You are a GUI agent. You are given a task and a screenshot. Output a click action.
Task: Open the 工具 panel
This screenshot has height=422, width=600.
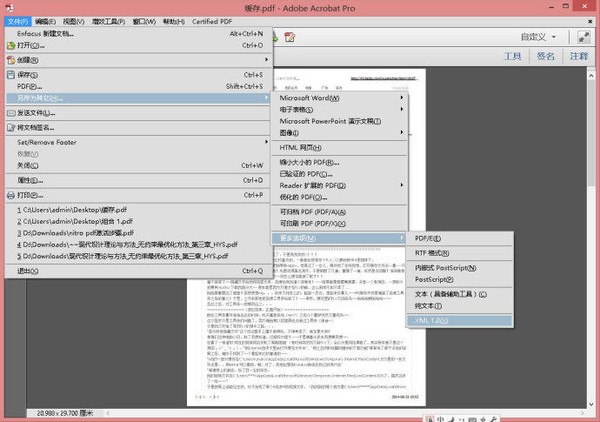tap(512, 57)
